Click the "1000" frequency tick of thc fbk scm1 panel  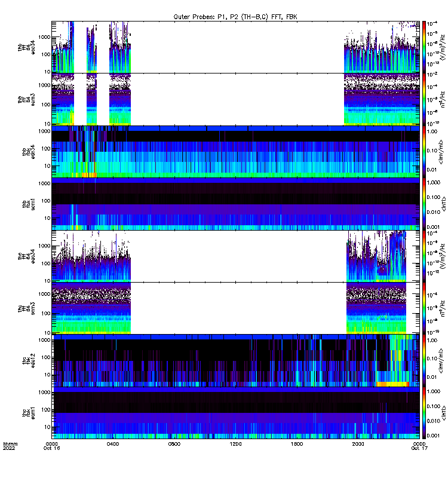pyautogui.click(x=44, y=393)
